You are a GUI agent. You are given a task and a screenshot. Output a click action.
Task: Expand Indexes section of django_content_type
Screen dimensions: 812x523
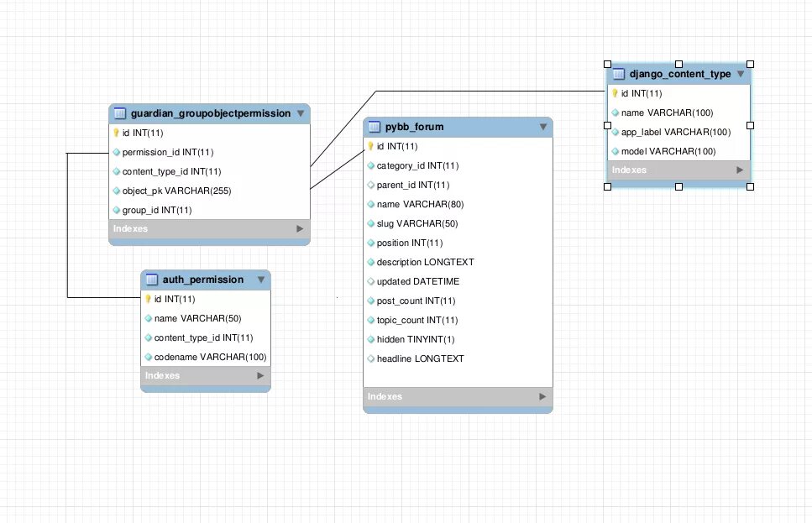click(x=740, y=170)
